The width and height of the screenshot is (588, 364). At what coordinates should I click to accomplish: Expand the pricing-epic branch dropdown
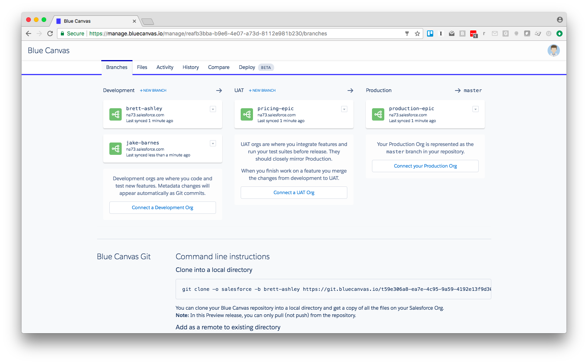pos(344,109)
